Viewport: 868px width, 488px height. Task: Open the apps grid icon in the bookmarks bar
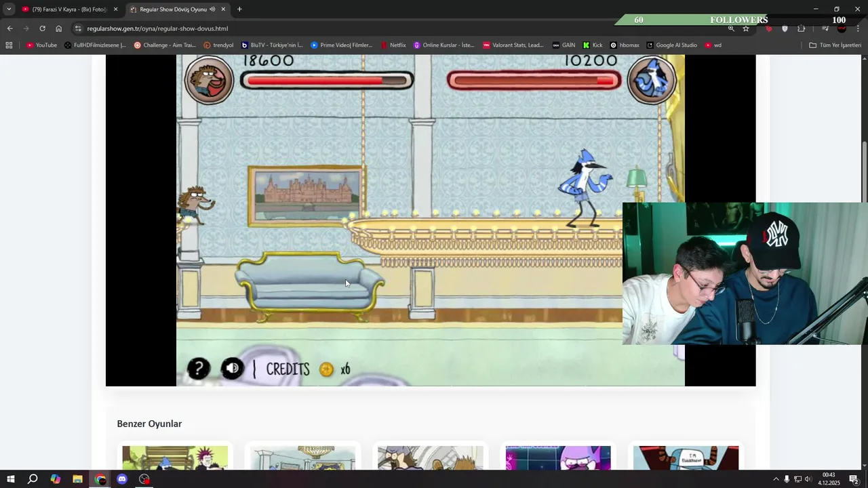(x=9, y=45)
